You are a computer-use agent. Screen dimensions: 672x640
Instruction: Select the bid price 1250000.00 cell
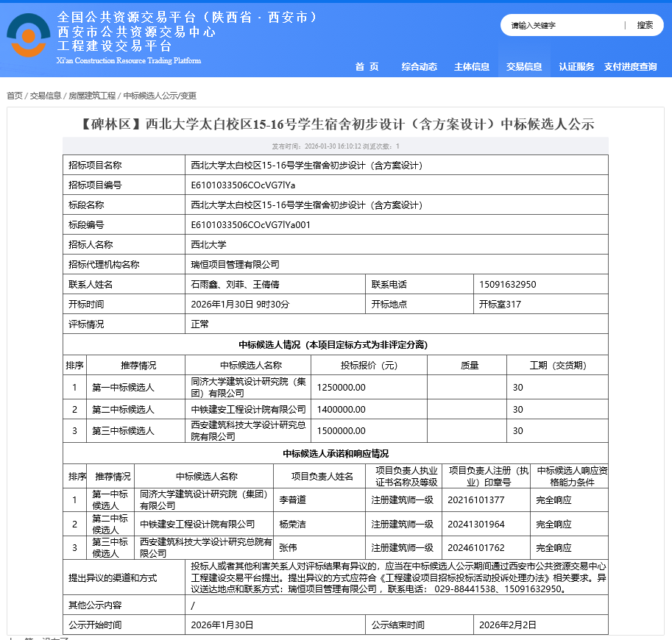tap(341, 387)
